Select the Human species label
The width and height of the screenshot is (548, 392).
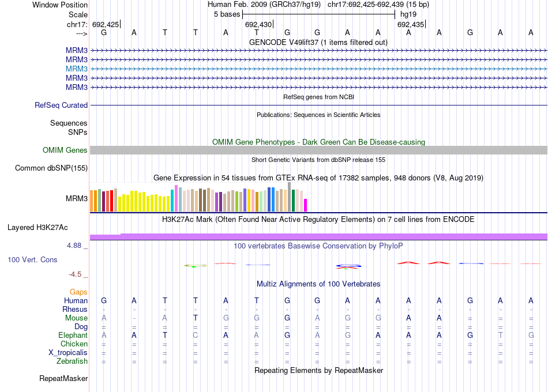pos(76,300)
